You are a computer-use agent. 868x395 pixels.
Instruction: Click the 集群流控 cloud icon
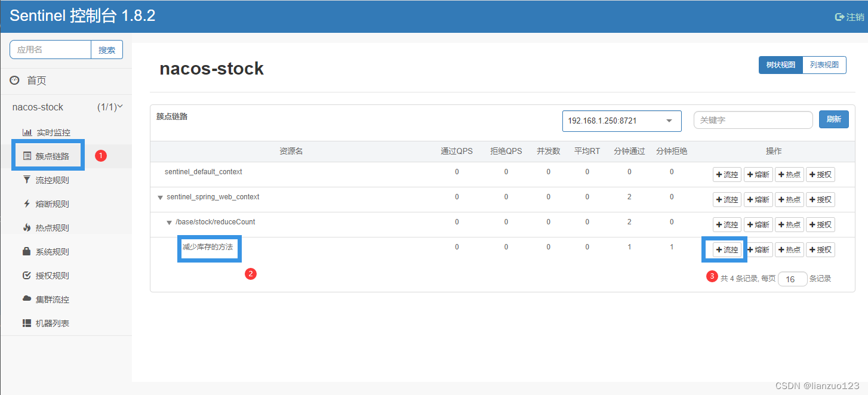click(x=27, y=298)
